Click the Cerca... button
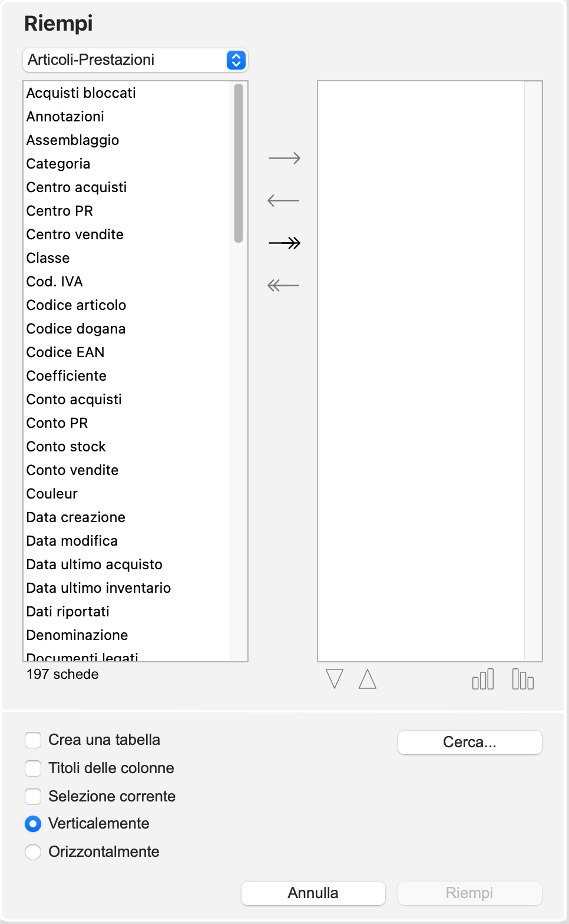Viewport: 569px width, 924px height. coord(469,742)
